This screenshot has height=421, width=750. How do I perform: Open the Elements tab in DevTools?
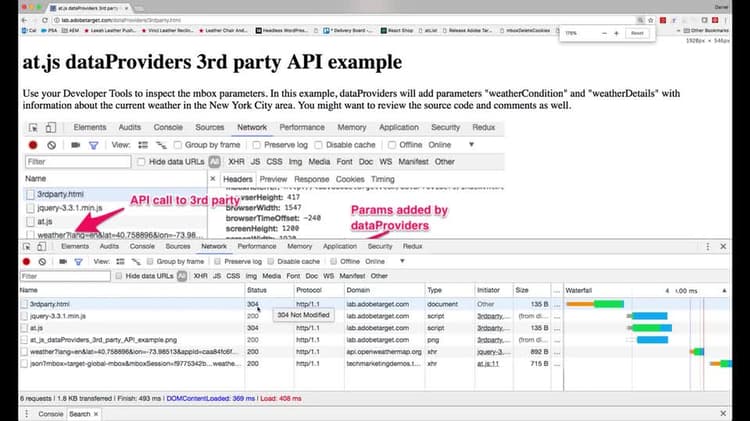[75, 246]
